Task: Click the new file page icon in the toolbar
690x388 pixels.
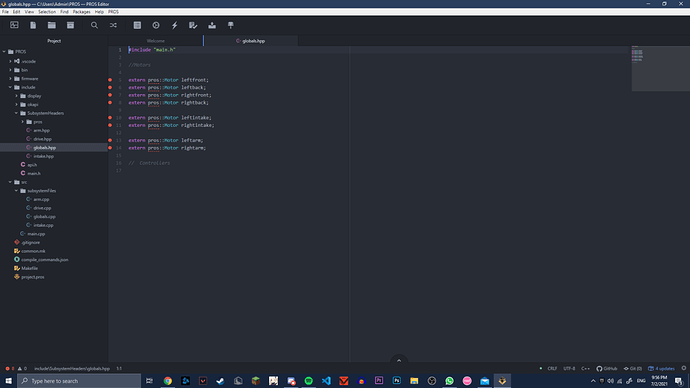Action: 33,25
